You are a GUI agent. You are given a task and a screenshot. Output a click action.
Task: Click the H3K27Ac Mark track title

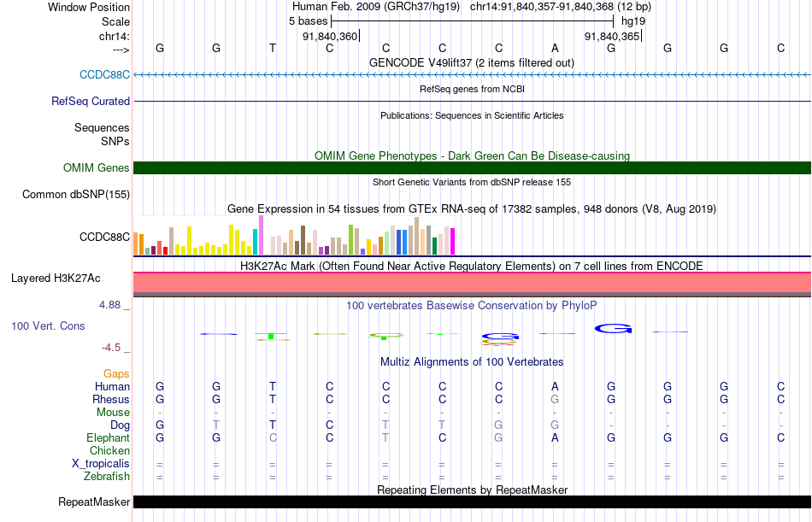[472, 267]
